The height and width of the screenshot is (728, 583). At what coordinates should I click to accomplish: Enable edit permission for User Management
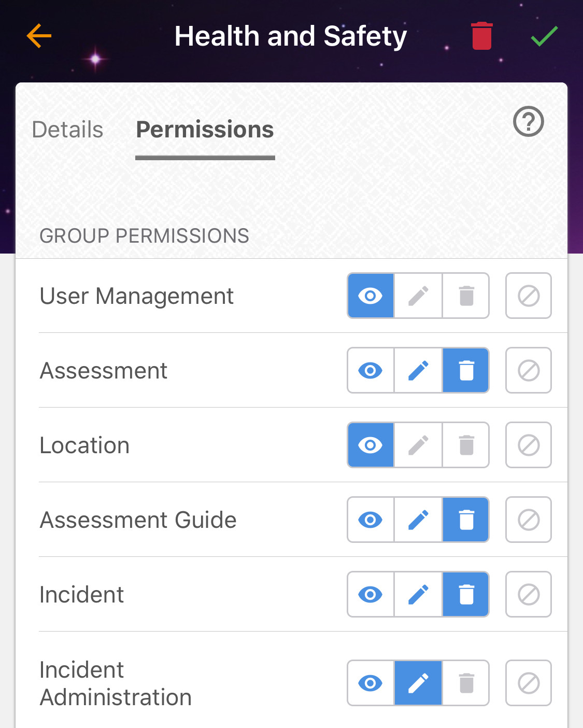[x=418, y=296]
